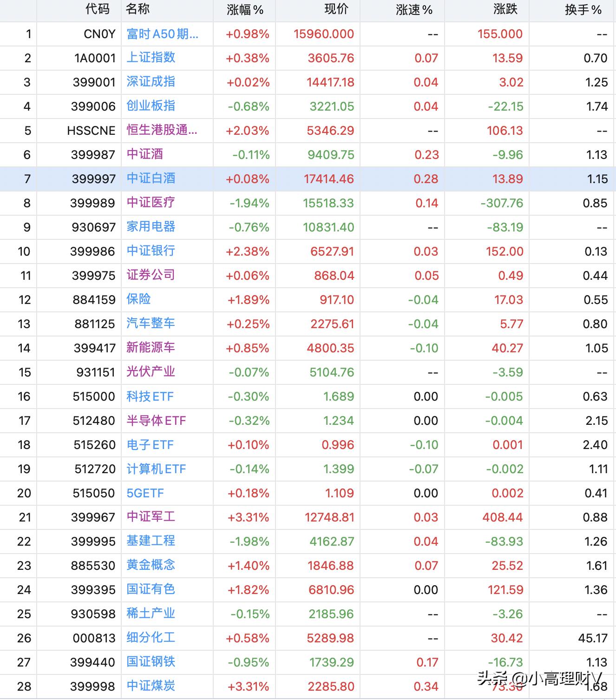Screen dimensions: 616x700
Task: Select the 半导体ETF name
Action: [x=156, y=421]
